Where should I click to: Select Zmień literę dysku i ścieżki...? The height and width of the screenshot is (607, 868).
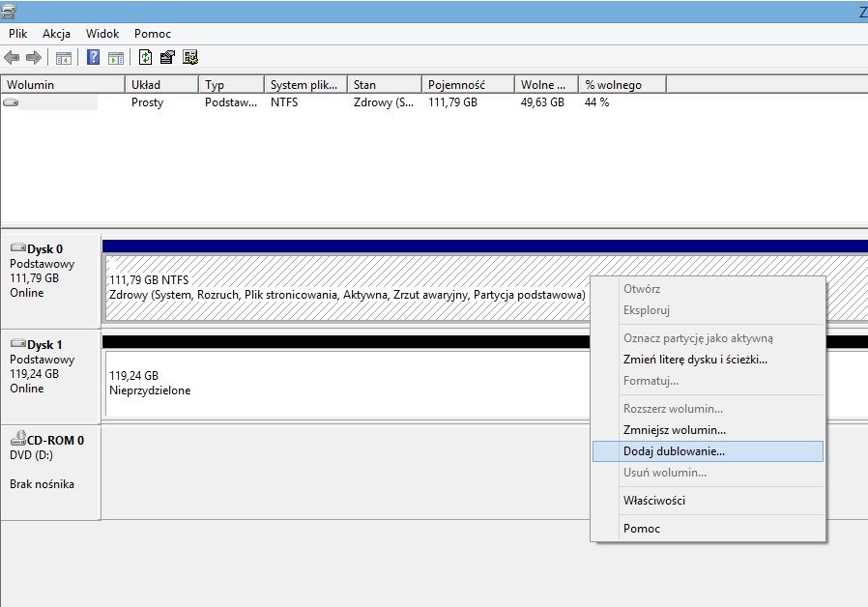point(708,360)
